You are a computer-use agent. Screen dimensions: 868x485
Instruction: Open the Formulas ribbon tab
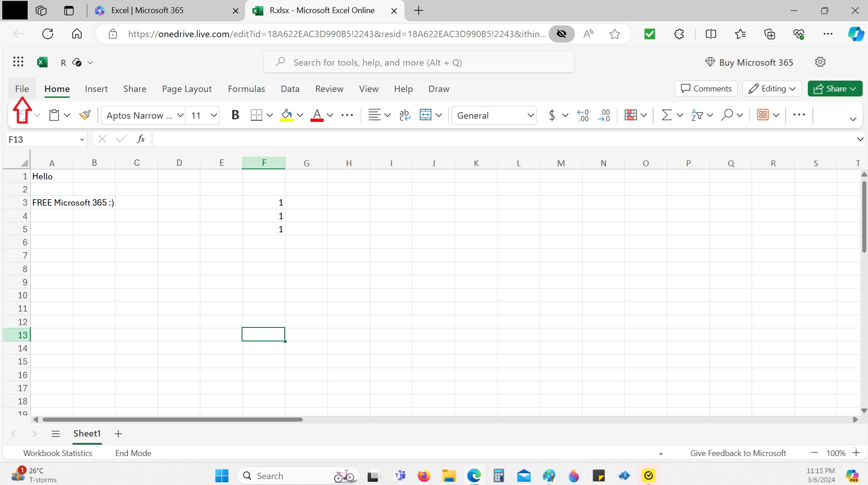point(246,89)
